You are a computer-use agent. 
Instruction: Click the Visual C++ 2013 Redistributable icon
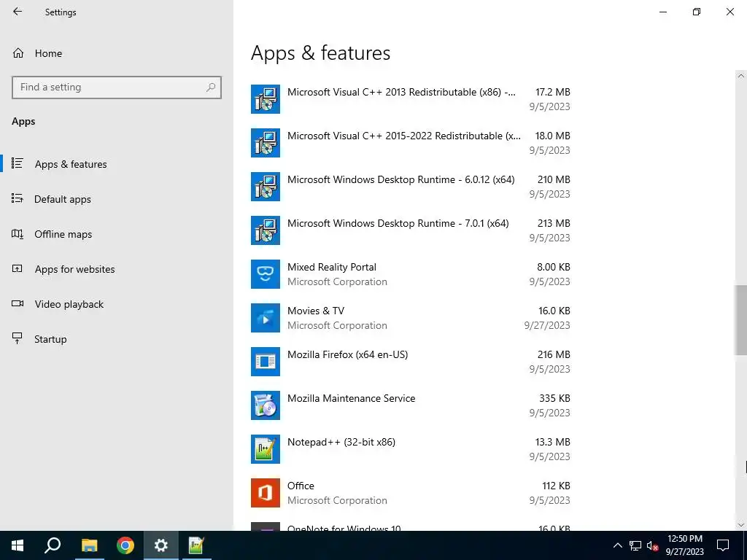[266, 99]
